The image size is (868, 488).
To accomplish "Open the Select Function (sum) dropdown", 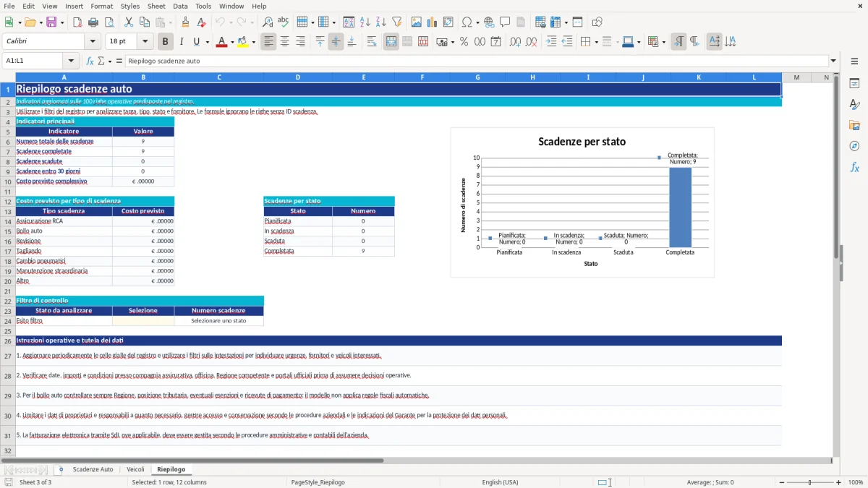I will coord(111,61).
